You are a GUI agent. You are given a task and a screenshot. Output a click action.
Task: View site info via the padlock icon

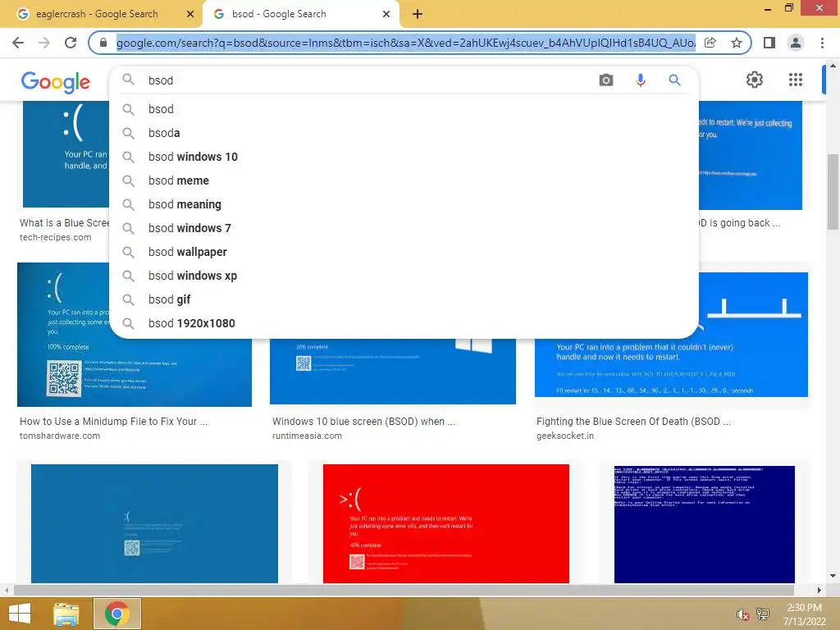(x=103, y=43)
